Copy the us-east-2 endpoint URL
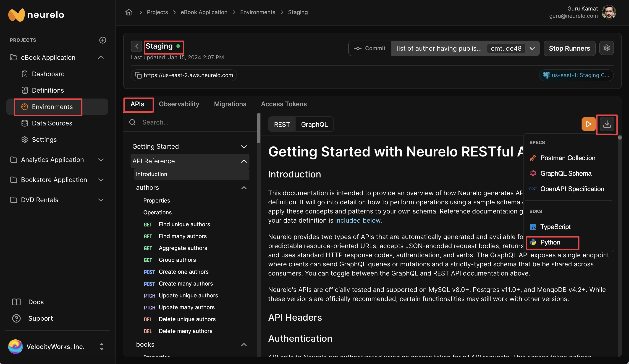 coord(138,75)
